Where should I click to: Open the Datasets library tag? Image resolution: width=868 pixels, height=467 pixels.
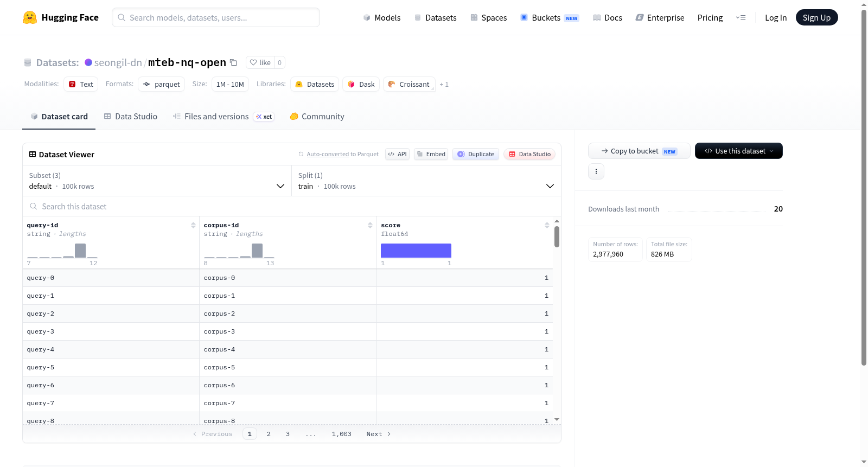[315, 84]
